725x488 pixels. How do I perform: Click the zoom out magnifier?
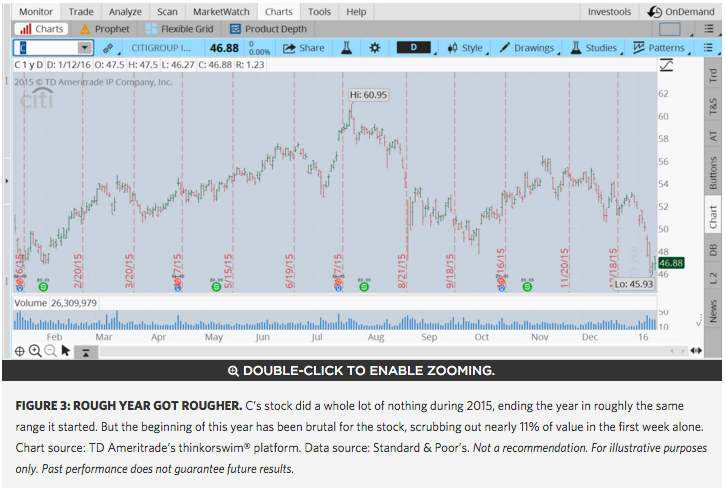pyautogui.click(x=50, y=351)
